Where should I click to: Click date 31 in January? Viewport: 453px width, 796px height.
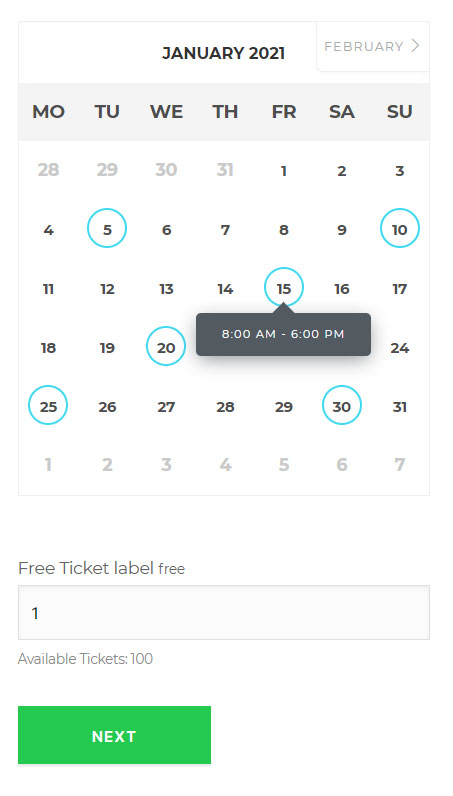pos(400,407)
